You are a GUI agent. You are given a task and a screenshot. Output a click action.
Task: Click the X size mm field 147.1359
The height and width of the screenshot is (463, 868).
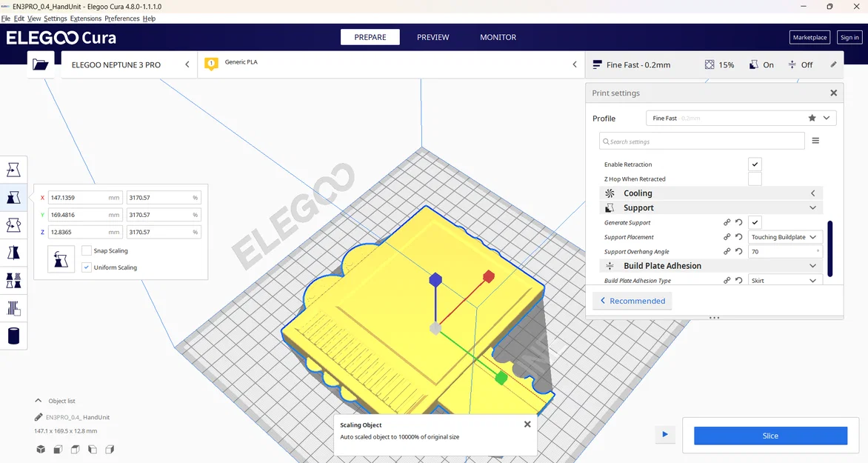click(86, 197)
